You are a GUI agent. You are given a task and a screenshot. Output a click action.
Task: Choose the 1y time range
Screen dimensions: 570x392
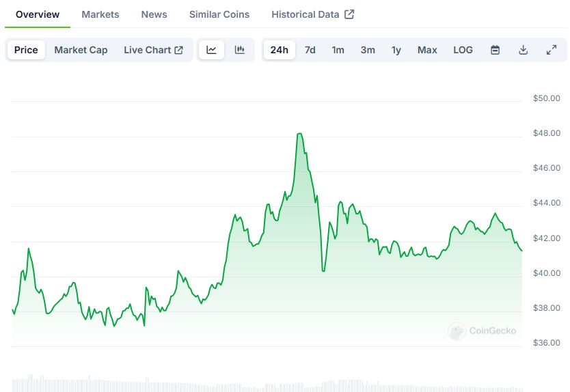coord(396,50)
